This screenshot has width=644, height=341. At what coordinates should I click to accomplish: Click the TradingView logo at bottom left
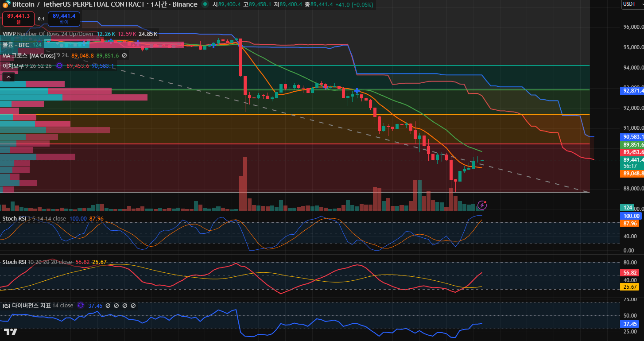click(x=11, y=332)
